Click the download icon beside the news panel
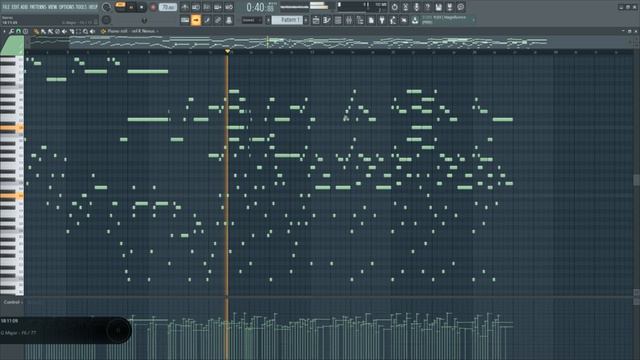This screenshot has width=640, height=360. (x=415, y=20)
